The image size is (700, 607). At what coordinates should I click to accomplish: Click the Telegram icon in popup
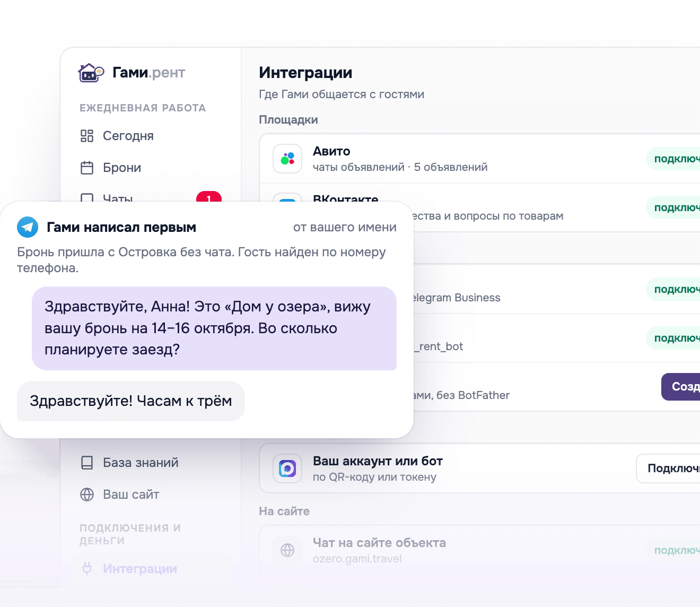tap(28, 227)
